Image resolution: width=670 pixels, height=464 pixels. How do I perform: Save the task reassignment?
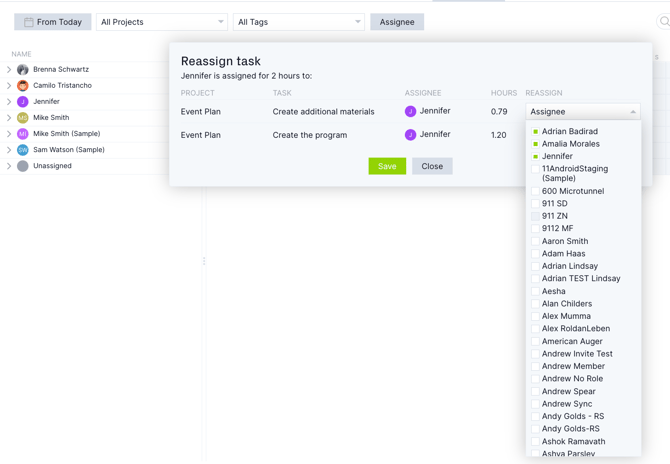(387, 166)
